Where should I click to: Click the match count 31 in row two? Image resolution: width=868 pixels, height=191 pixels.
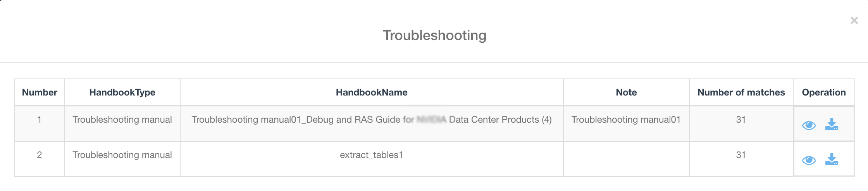741,155
